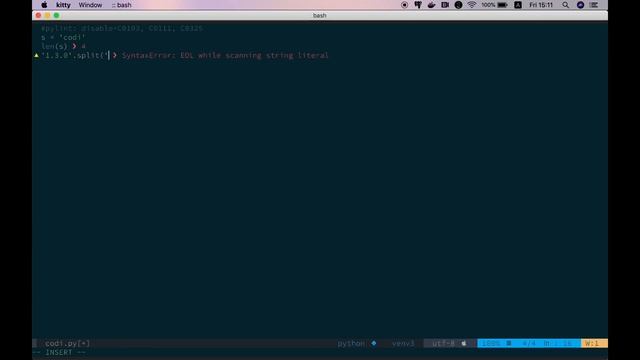This screenshot has height=360, width=640.
Task: Click the python filetype status segment
Action: click(351, 343)
